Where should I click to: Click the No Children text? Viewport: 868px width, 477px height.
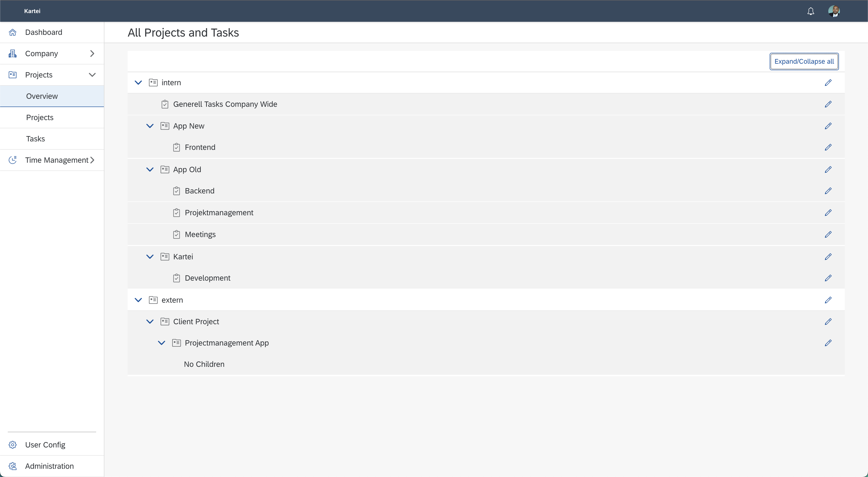[x=204, y=364]
